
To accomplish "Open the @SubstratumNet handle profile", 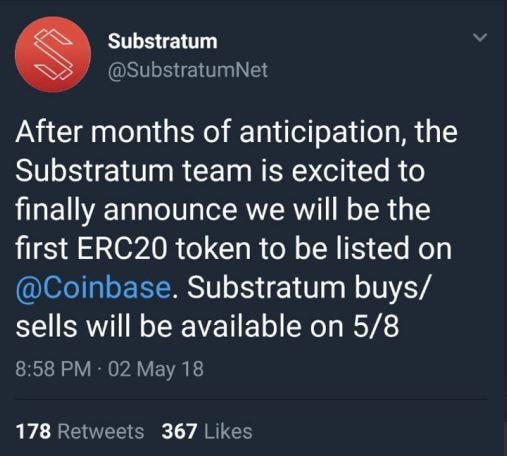I will (x=188, y=70).
